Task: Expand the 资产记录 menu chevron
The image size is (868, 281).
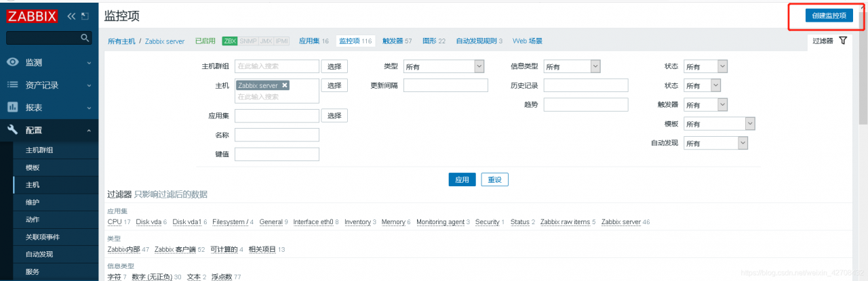Action: [89, 85]
